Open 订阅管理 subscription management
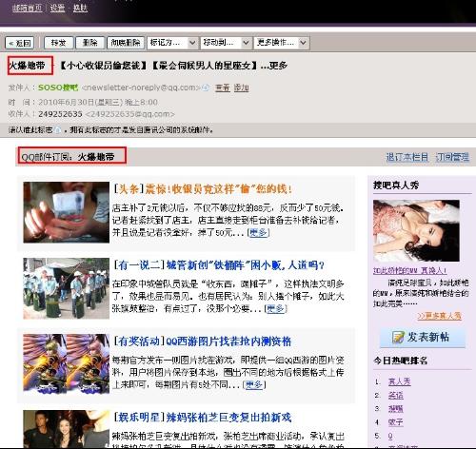This screenshot has height=449, width=476. 452,157
